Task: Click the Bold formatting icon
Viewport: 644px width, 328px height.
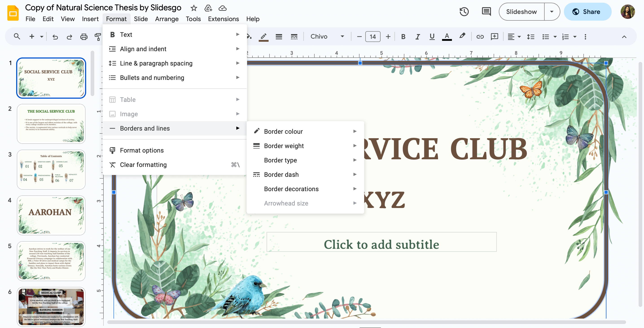Action: click(x=403, y=36)
